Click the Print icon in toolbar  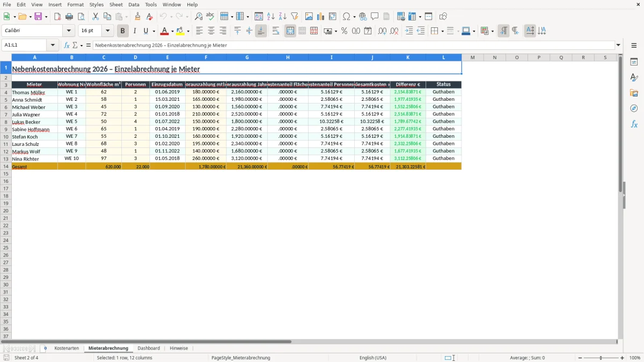point(69,17)
